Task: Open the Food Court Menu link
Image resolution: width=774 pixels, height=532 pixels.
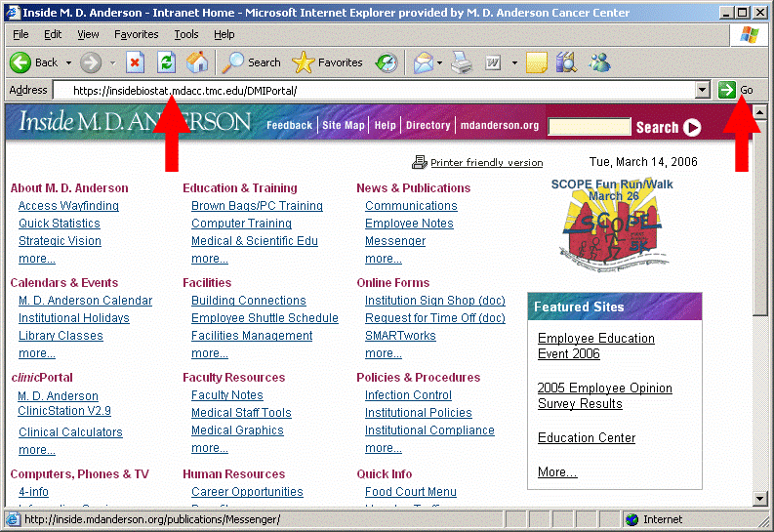Action: tap(411, 492)
